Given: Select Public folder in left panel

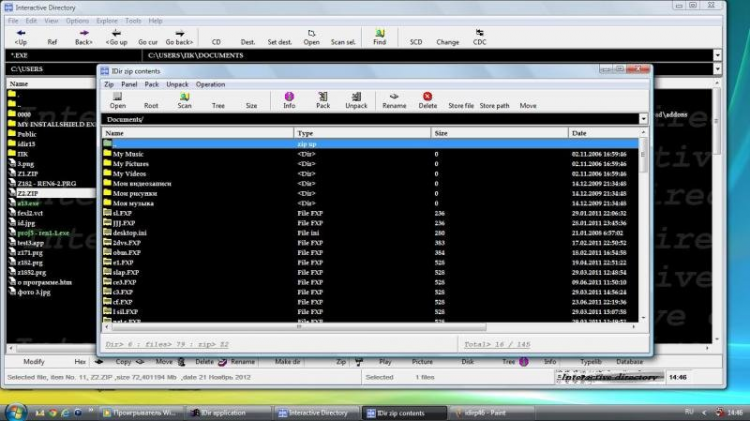Looking at the screenshot, I should (27, 134).
